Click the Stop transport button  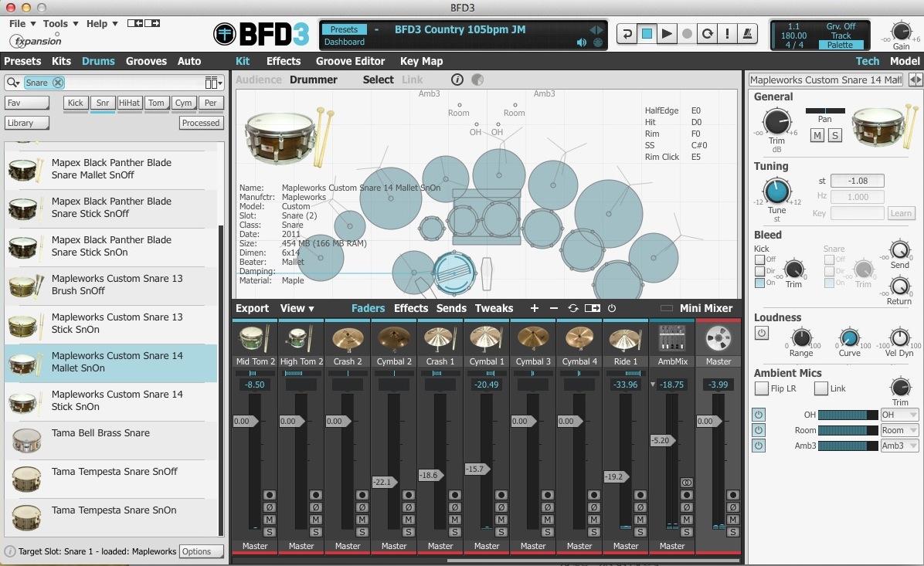pos(647,33)
